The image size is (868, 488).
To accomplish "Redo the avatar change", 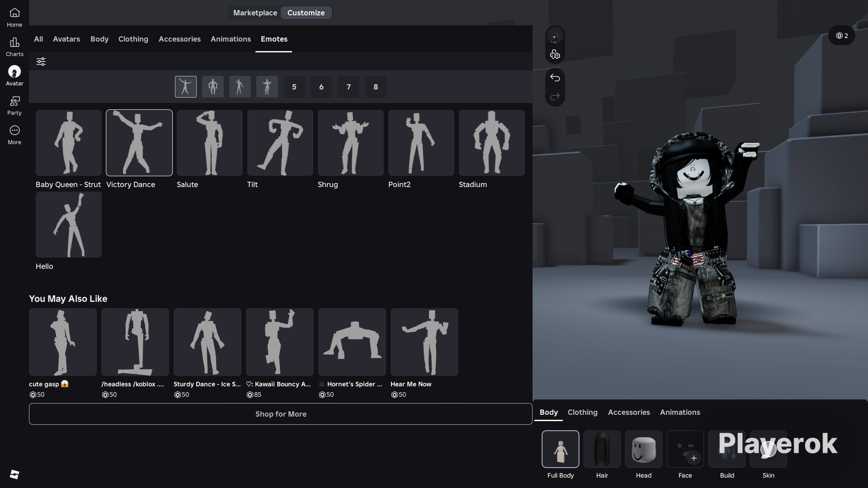I will tap(555, 97).
